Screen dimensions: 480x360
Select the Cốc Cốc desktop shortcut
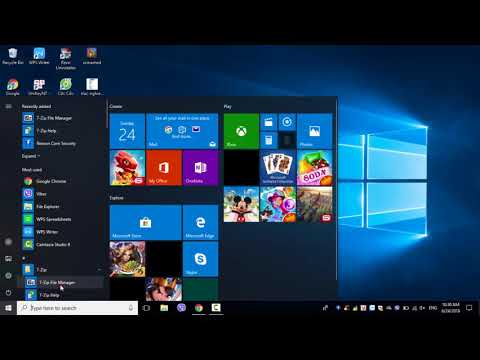(x=66, y=87)
